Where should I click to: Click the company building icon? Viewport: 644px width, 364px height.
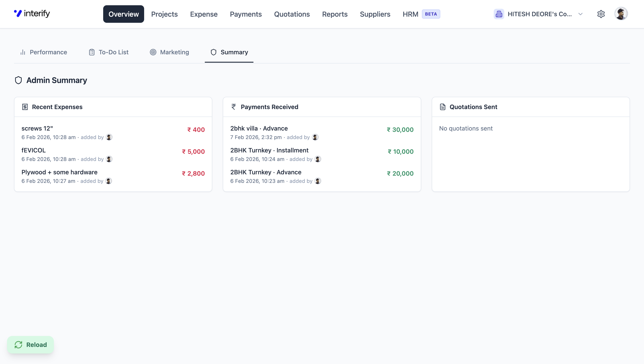pyautogui.click(x=499, y=14)
